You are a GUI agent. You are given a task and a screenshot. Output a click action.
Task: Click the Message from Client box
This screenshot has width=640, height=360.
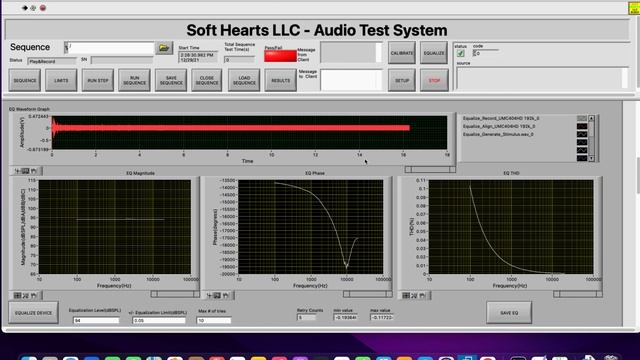click(351, 53)
